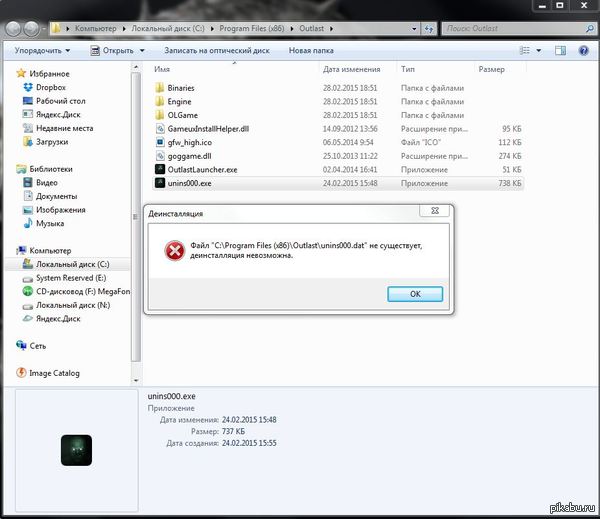Image resolution: width=600 pixels, height=519 pixels.
Task: Open address bar history dropdown arrow
Action: [x=414, y=29]
